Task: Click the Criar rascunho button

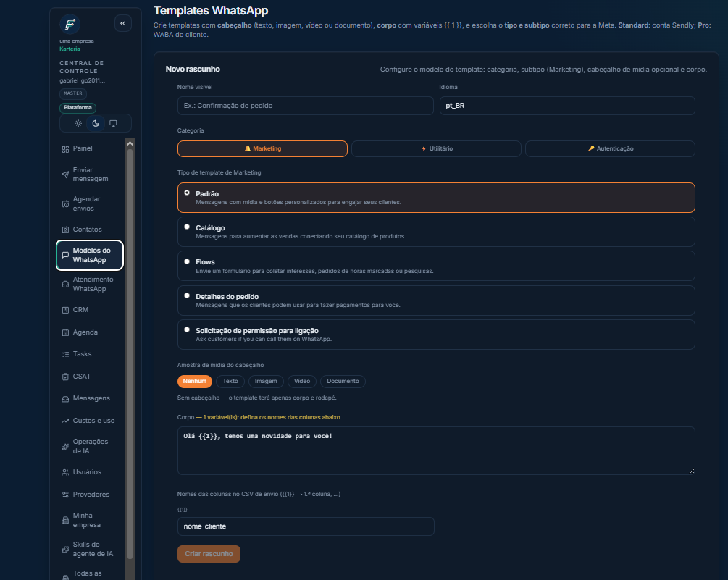Action: coord(209,554)
